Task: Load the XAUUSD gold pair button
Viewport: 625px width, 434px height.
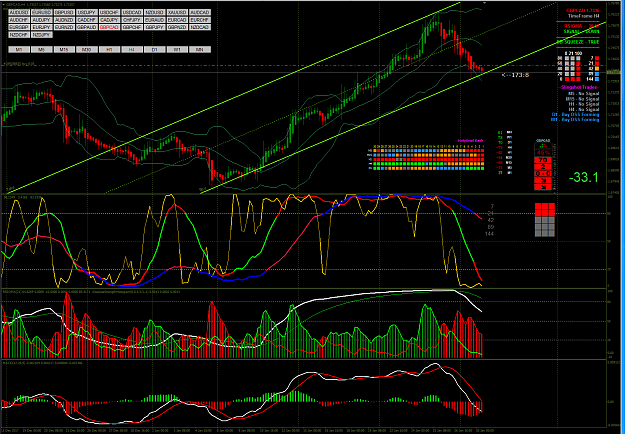Action: pos(177,12)
